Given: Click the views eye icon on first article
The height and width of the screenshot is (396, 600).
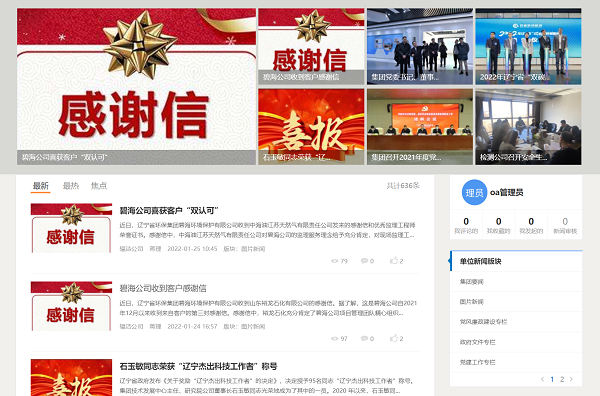Looking at the screenshot, I should (x=334, y=261).
